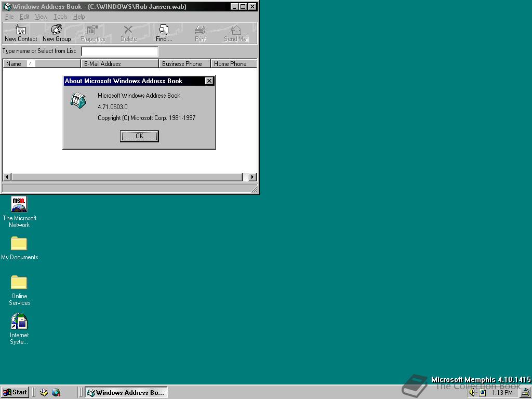532x399 pixels.
Task: Sort by the Business Phone column header
Action: coord(184,64)
